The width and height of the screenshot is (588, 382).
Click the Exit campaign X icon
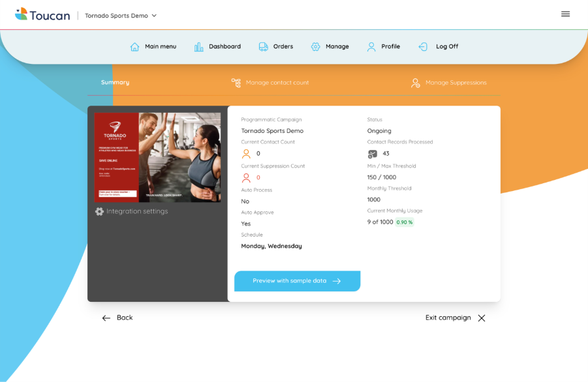[x=482, y=318]
